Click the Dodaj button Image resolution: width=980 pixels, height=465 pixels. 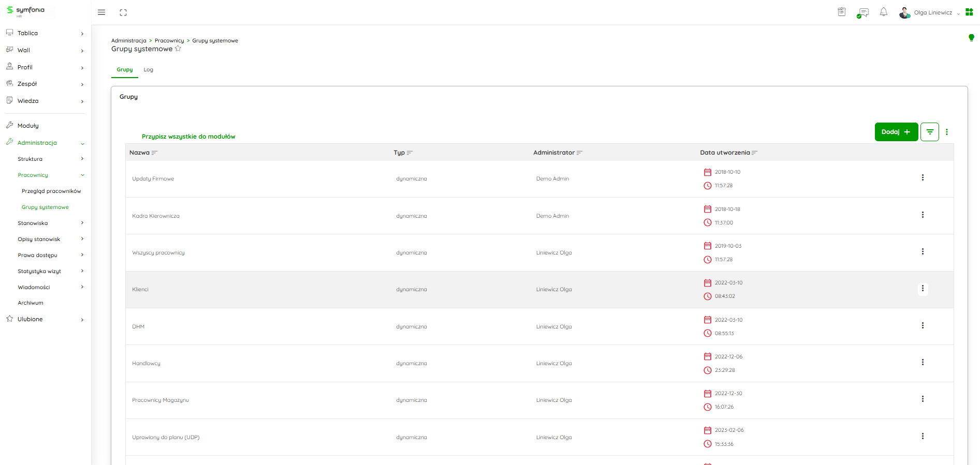click(896, 132)
